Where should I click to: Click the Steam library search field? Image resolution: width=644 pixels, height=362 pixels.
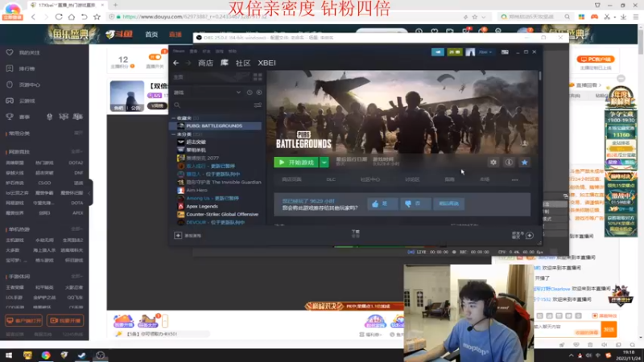[213, 105]
